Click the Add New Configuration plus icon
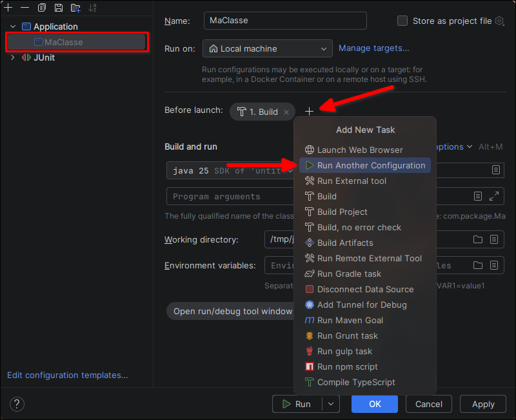The image size is (516, 420). pyautogui.click(x=8, y=8)
